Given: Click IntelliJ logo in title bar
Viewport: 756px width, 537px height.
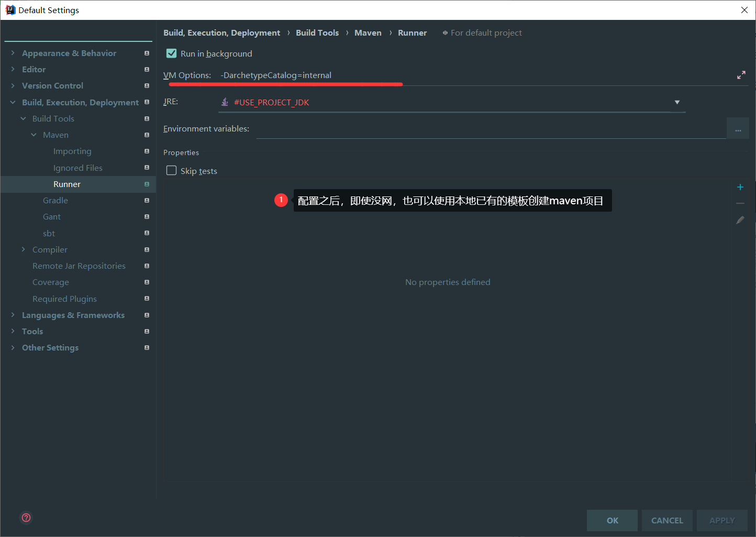Looking at the screenshot, I should 10,10.
